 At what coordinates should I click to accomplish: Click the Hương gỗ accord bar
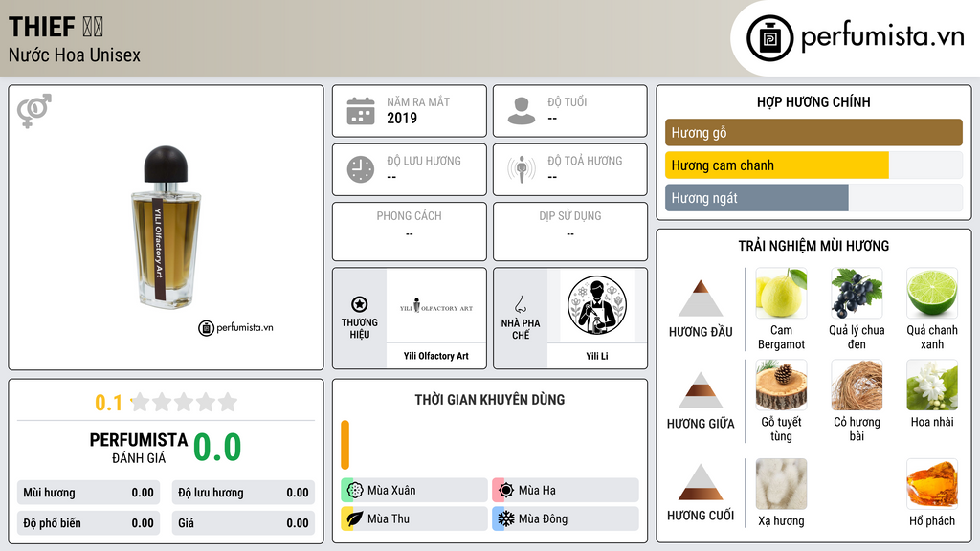click(813, 132)
